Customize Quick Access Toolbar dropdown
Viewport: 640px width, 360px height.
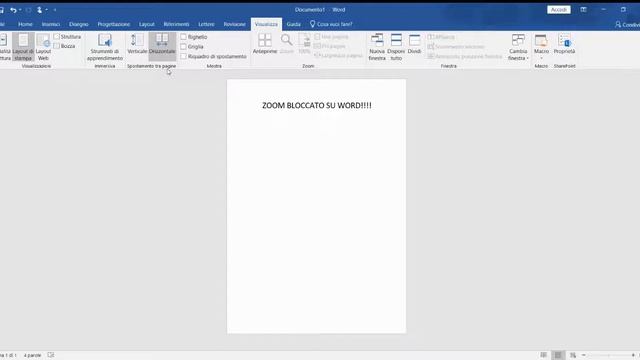(55, 10)
